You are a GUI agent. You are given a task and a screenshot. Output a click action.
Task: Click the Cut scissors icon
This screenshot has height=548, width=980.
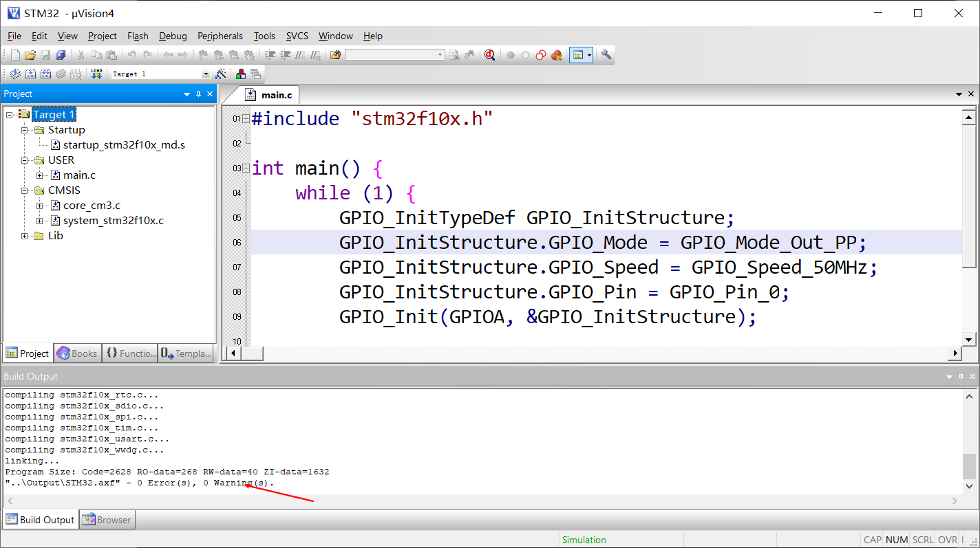(81, 55)
